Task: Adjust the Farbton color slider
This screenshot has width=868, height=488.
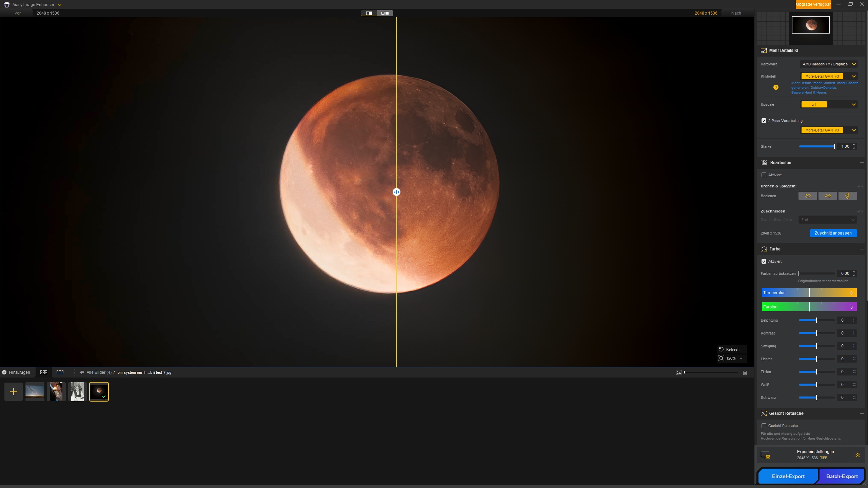Action: (809, 307)
